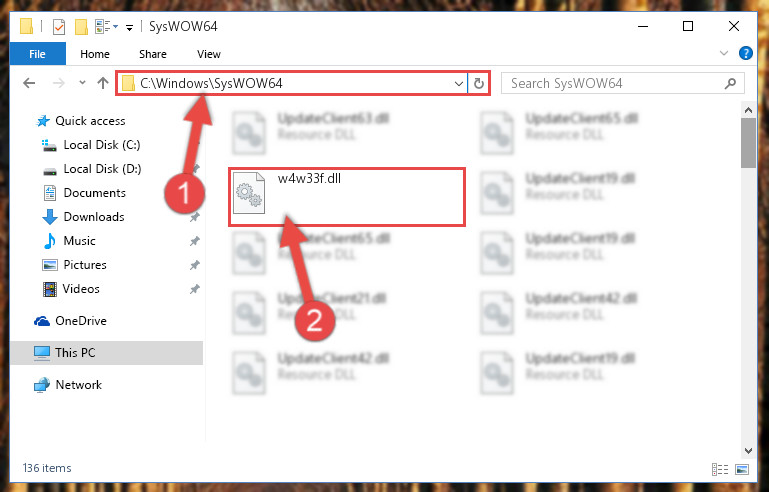769x492 pixels.
Task: Click the vertical scrollbar thumb
Action: click(748, 143)
